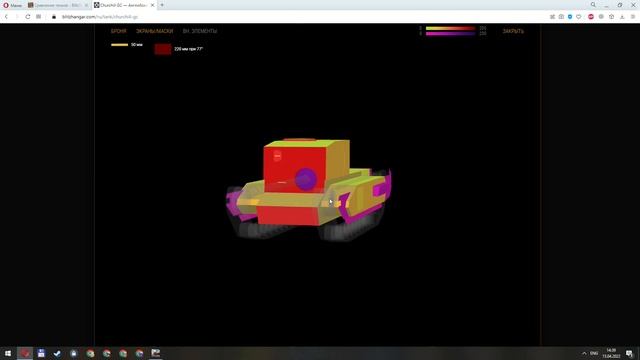This screenshot has width=640, height=360.
Task: Open the Opera menu button
Action: tap(13, 5)
